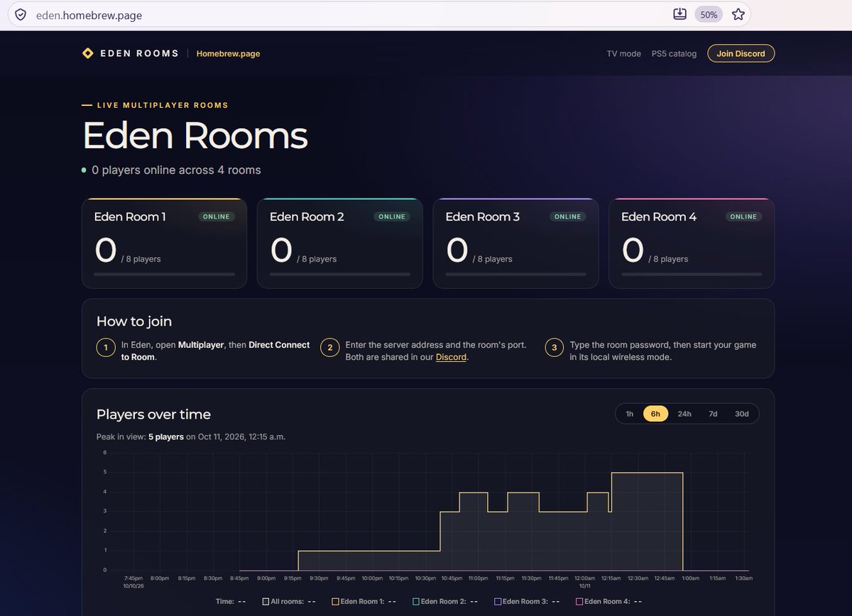Click the Eden Rooms diamond logo icon

[88, 53]
